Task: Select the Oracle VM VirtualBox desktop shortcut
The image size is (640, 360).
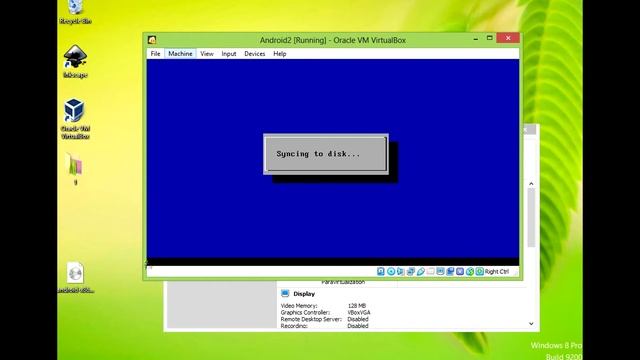Action: 75,119
